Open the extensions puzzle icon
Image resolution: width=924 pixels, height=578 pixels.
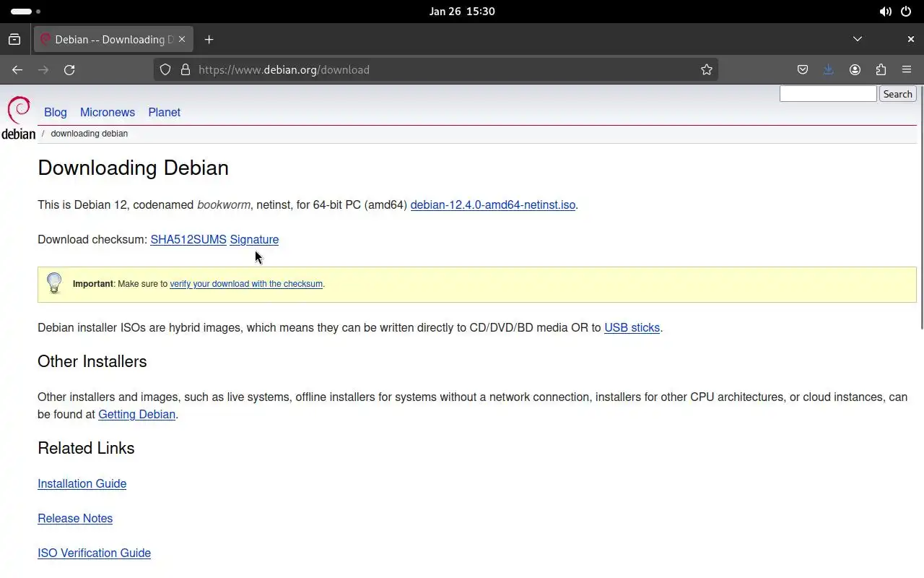coord(881,70)
